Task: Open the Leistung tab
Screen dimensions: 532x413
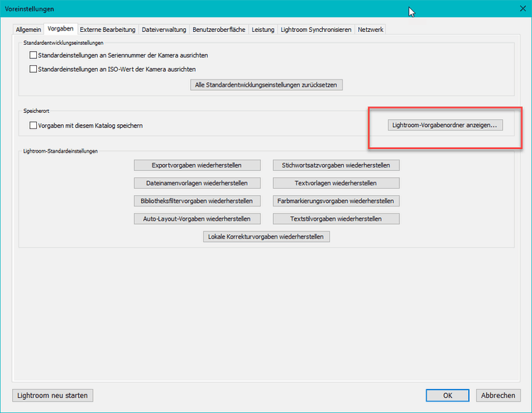Action: pyautogui.click(x=262, y=30)
